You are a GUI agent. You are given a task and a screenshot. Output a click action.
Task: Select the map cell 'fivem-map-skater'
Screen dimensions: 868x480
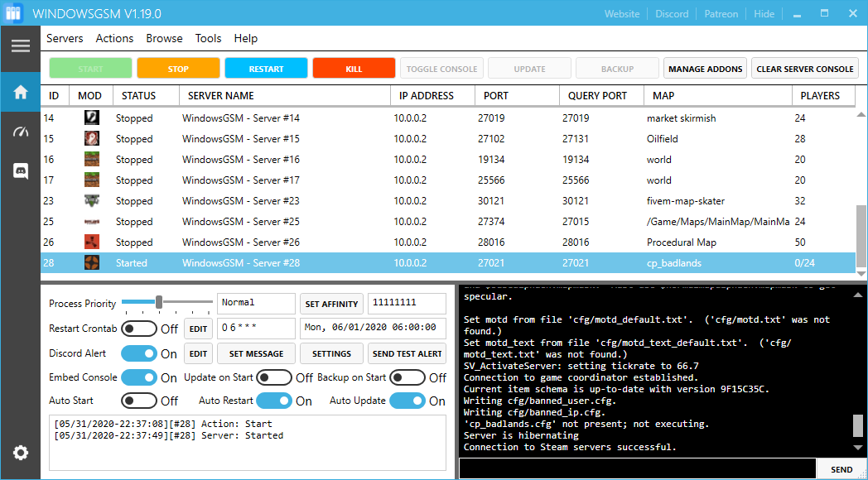[685, 201]
